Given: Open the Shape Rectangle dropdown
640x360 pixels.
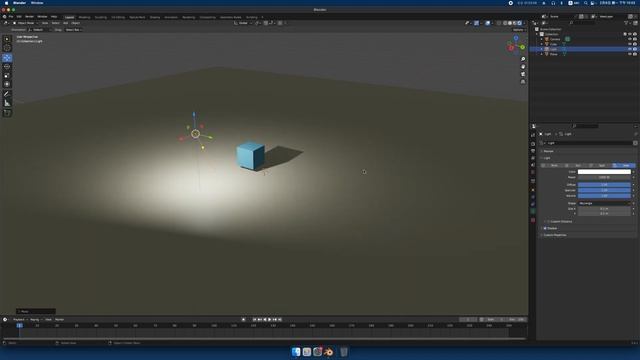Looking at the screenshot, I should (x=604, y=203).
